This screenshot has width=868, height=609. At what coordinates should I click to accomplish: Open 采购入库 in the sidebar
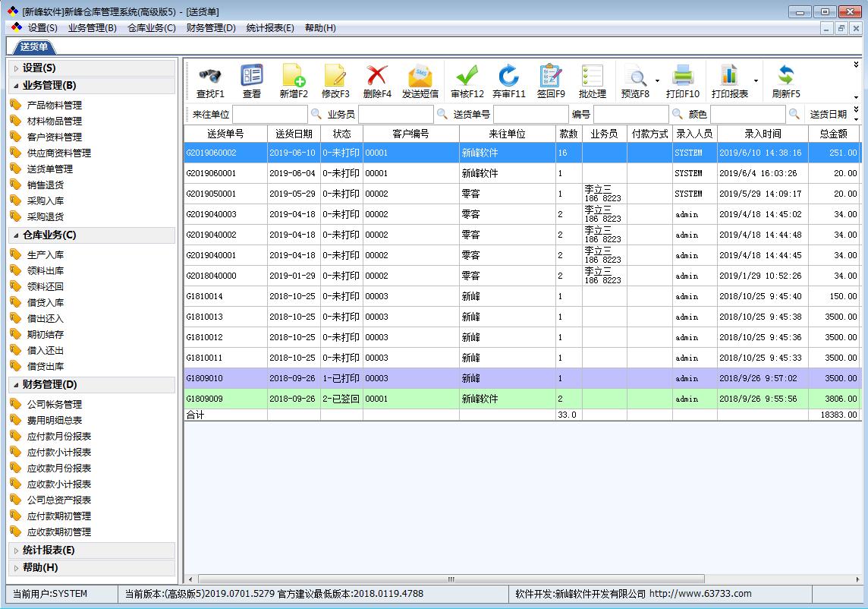click(46, 200)
